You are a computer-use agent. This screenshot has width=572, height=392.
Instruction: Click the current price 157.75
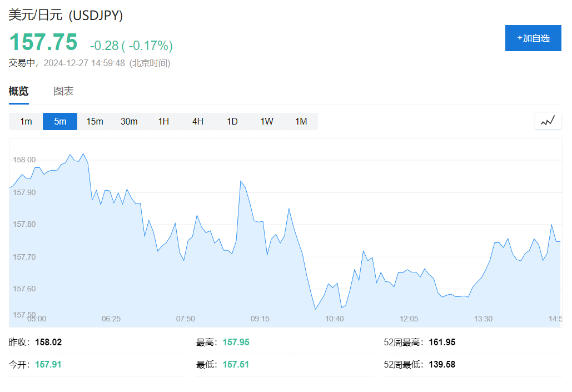(43, 43)
